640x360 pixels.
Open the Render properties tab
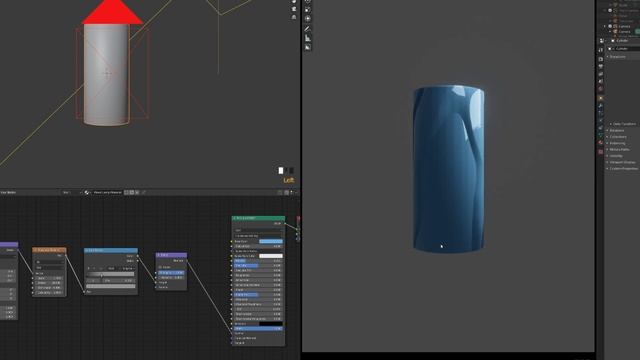click(x=601, y=58)
